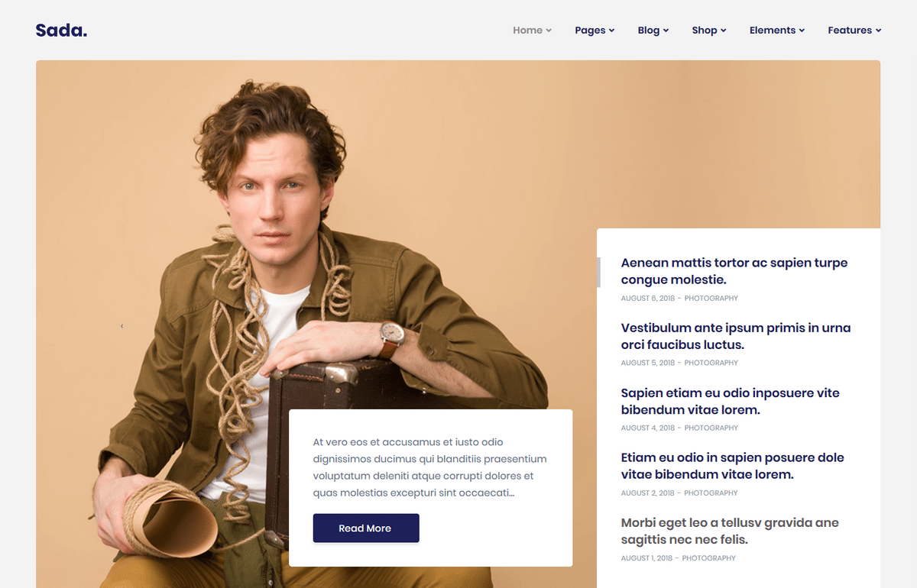
Task: Expand the Blog dropdown chevron
Action: click(666, 31)
